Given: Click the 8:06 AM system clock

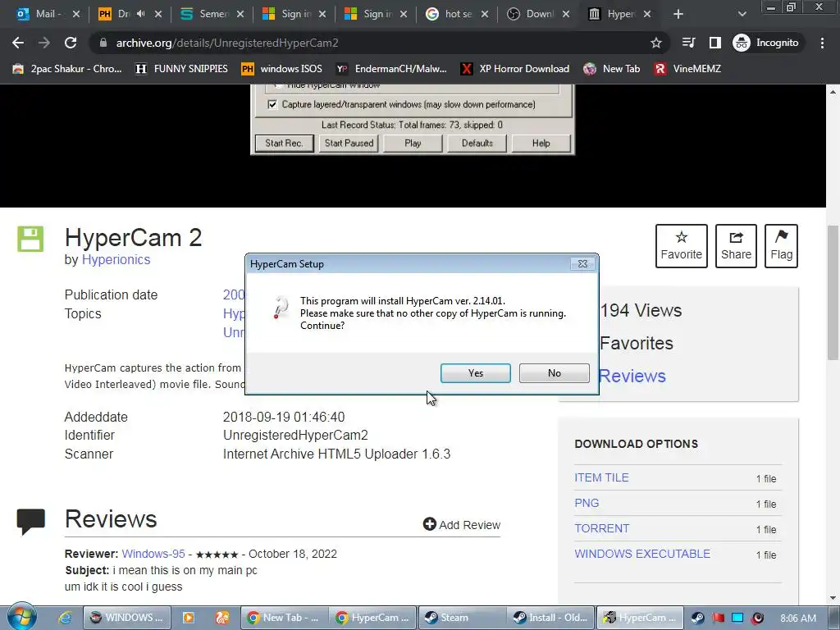Looking at the screenshot, I should [798, 618].
